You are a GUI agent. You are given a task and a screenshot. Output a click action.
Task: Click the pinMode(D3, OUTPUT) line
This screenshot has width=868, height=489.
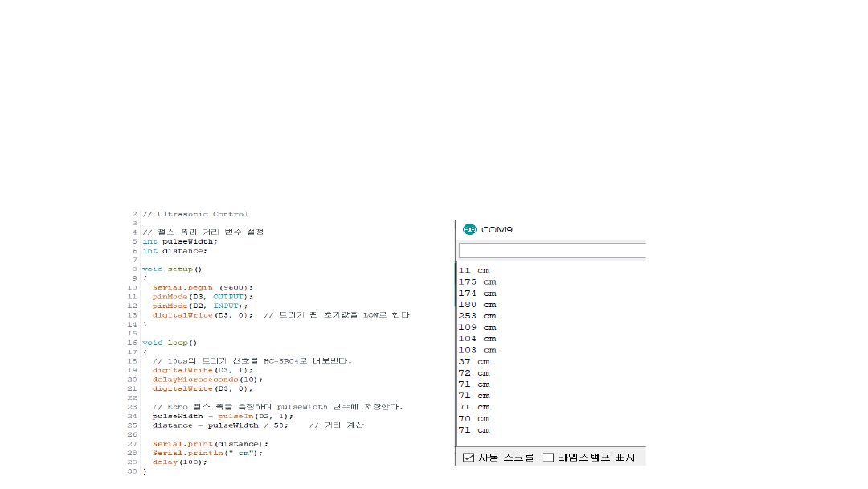click(203, 297)
